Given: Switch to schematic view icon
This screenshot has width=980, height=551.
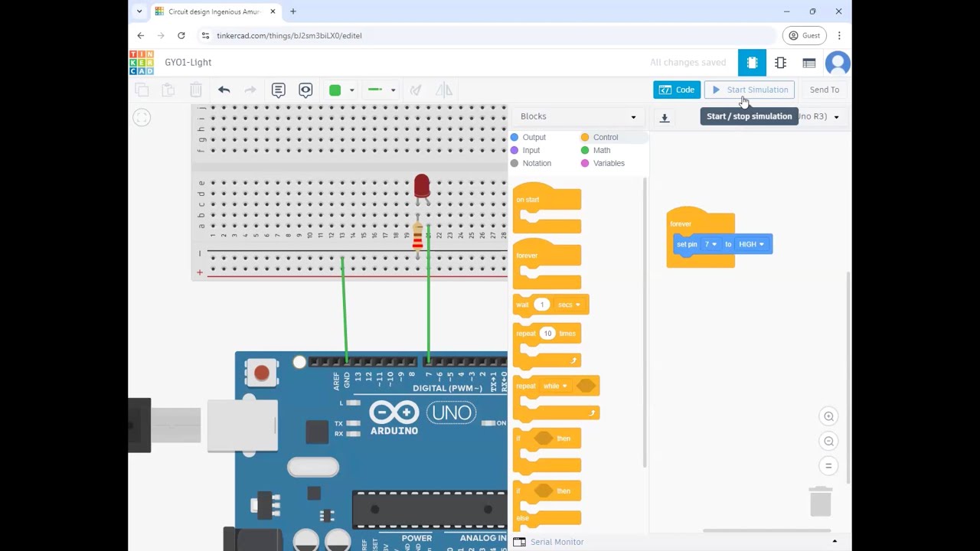Looking at the screenshot, I should 780,63.
